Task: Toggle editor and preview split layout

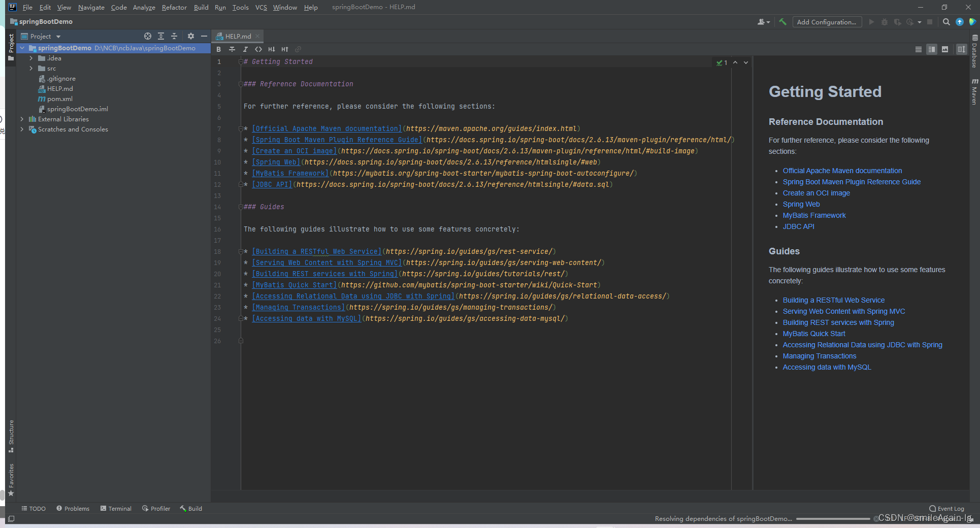Action: click(961, 49)
